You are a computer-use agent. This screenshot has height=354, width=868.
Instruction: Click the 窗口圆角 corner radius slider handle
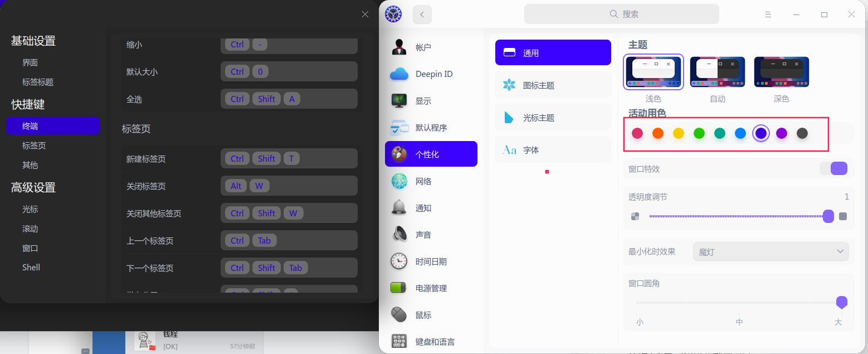click(842, 303)
